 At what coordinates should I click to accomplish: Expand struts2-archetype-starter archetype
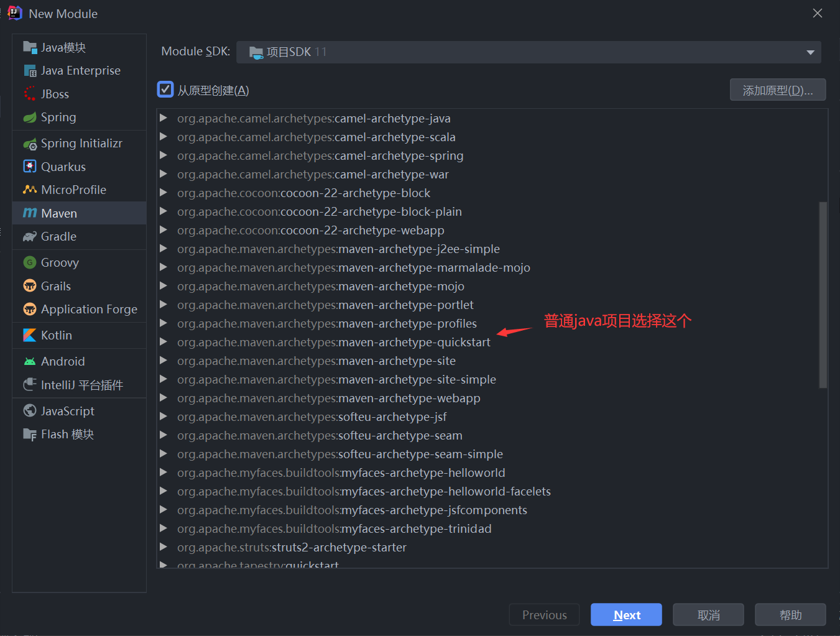coord(164,546)
